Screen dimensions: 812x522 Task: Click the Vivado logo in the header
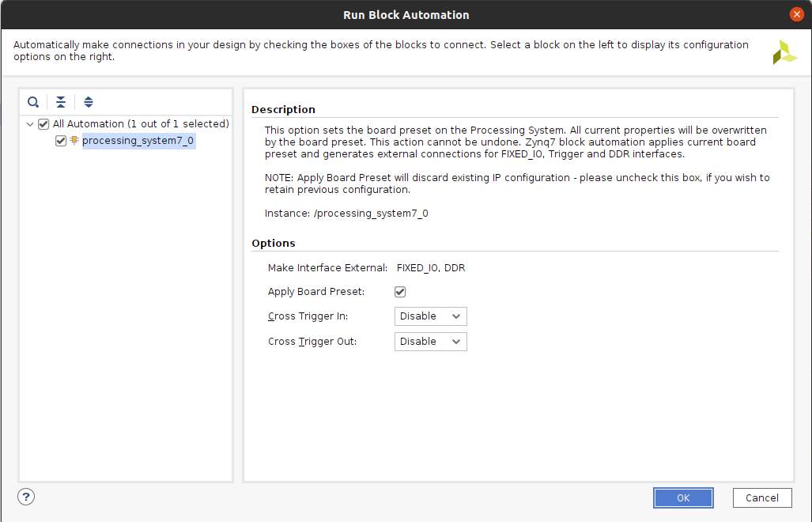point(784,52)
